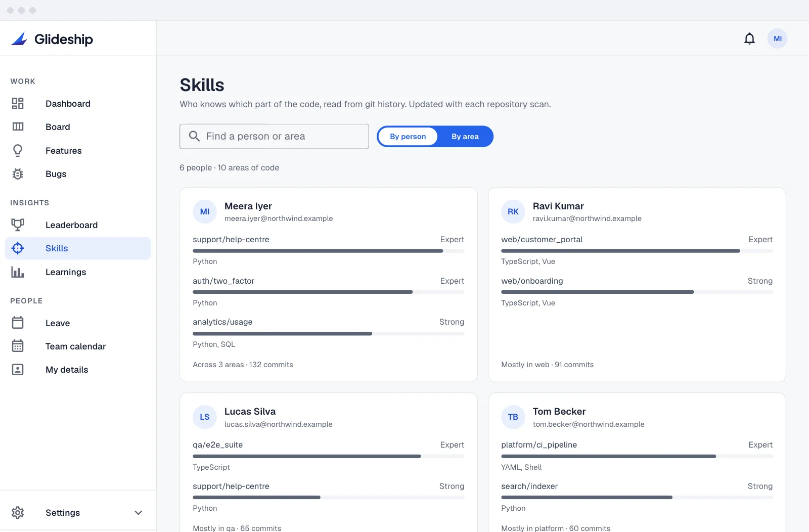This screenshot has width=809, height=532.
Task: Click Ravi Kumar's RK avatar
Action: coord(513,211)
